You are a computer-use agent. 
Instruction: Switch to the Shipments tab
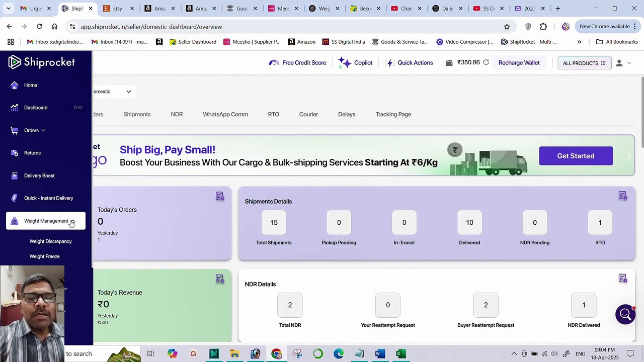tap(137, 114)
